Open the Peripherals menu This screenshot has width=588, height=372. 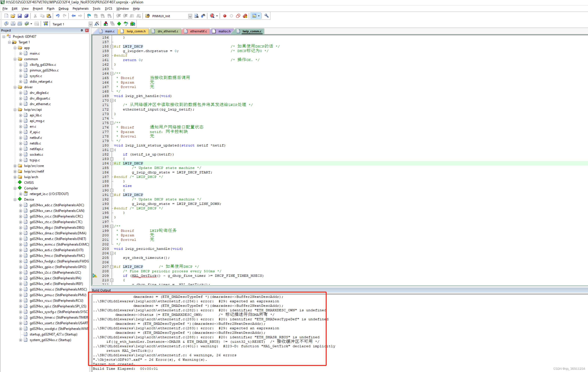click(x=81, y=9)
